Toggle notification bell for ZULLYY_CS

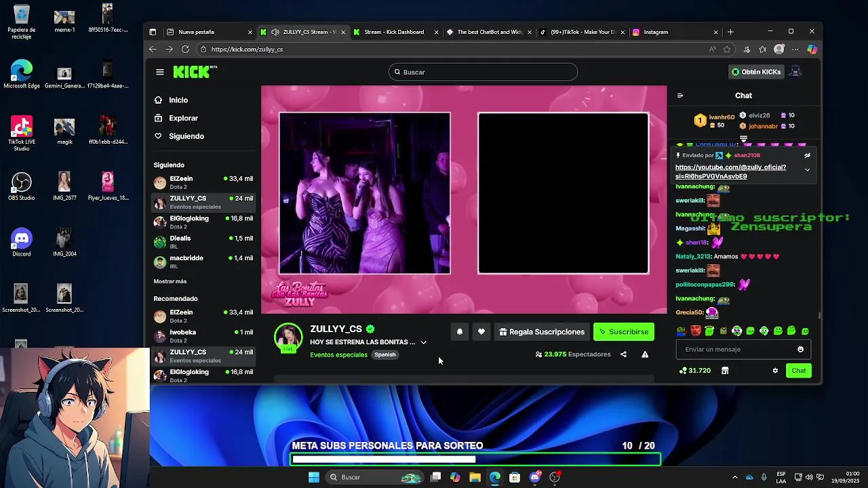(459, 331)
